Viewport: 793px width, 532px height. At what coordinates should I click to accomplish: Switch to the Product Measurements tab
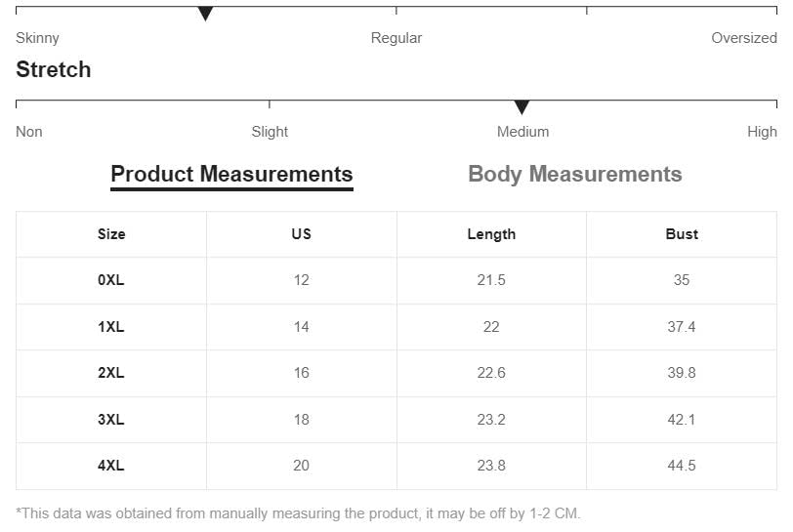pos(231,175)
